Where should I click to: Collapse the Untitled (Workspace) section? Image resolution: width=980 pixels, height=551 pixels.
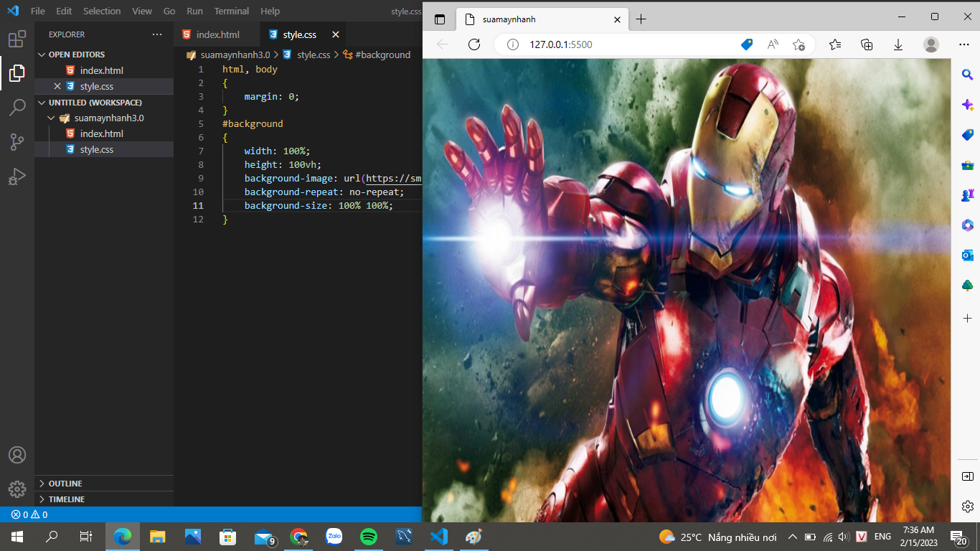tap(104, 103)
